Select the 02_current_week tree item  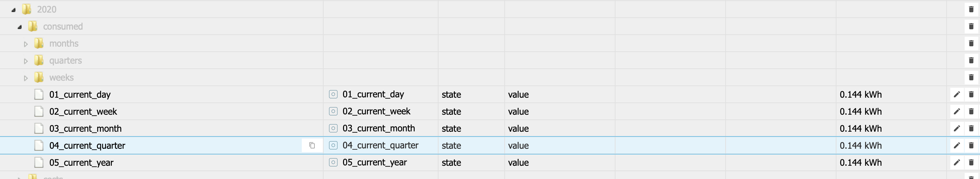(x=83, y=111)
